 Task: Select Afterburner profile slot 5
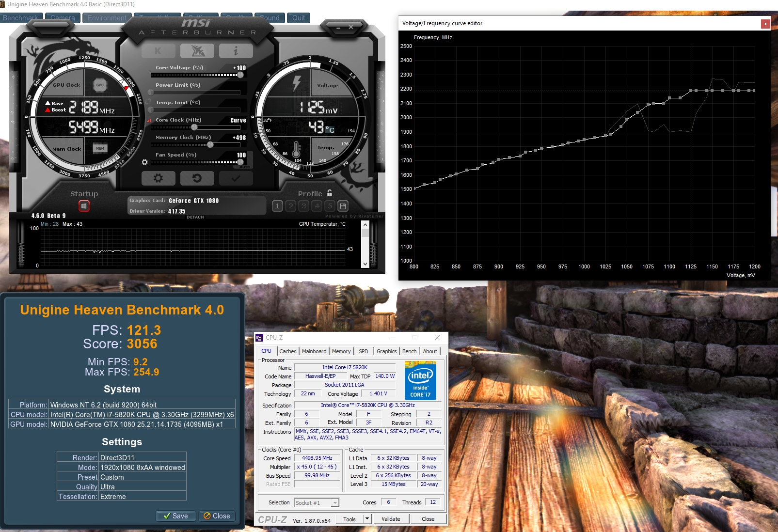pos(330,206)
